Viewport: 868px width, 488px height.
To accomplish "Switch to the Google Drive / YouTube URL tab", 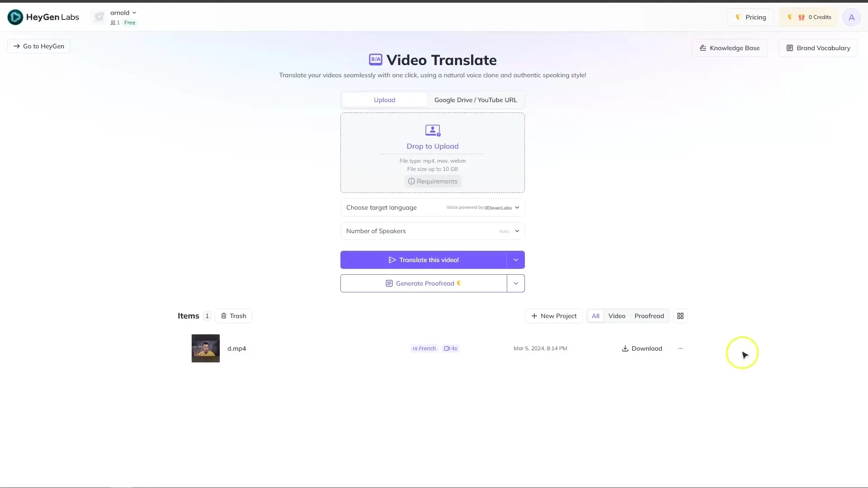I will [475, 99].
